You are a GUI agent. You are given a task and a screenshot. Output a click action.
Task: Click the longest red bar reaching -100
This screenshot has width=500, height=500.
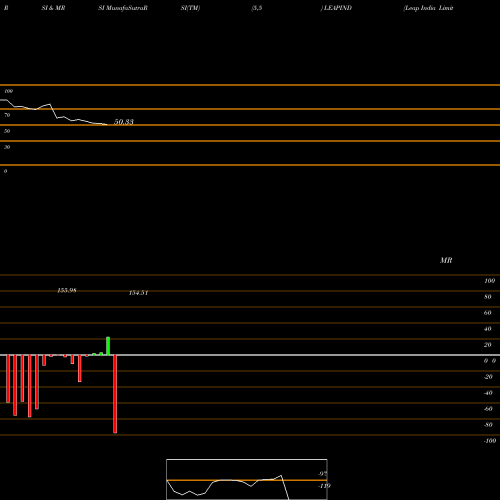(115, 394)
